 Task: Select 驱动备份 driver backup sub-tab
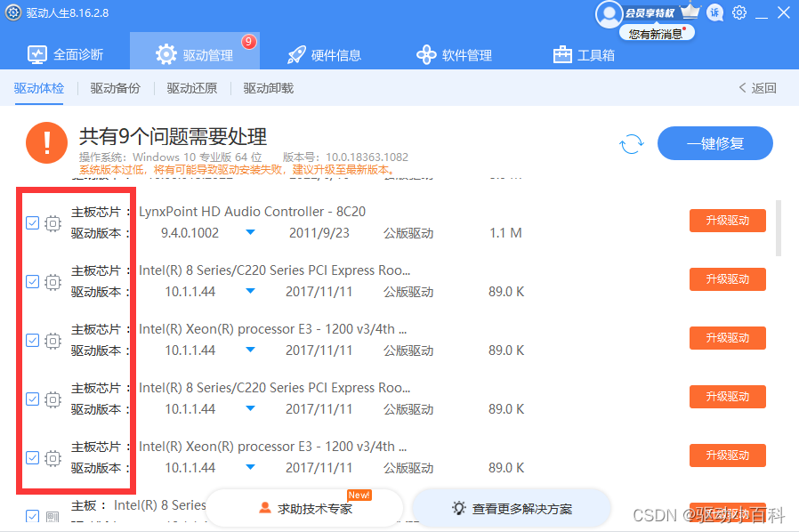[115, 88]
